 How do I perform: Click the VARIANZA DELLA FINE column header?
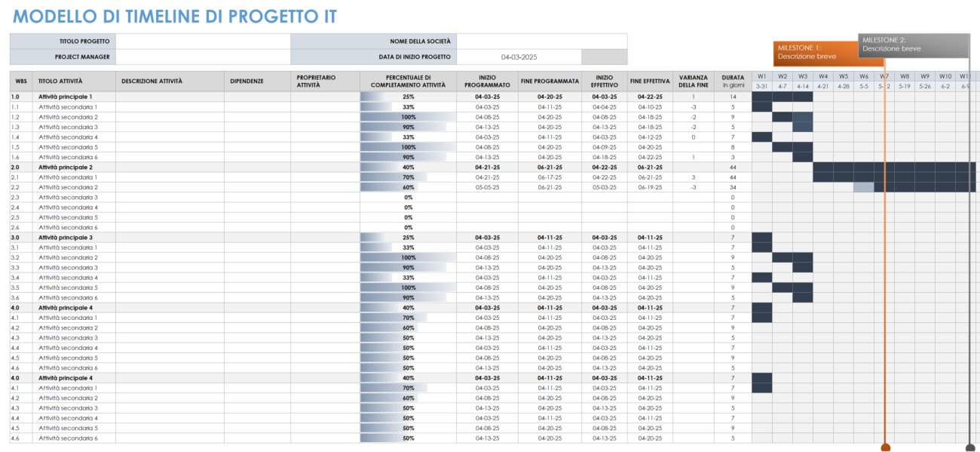point(692,81)
